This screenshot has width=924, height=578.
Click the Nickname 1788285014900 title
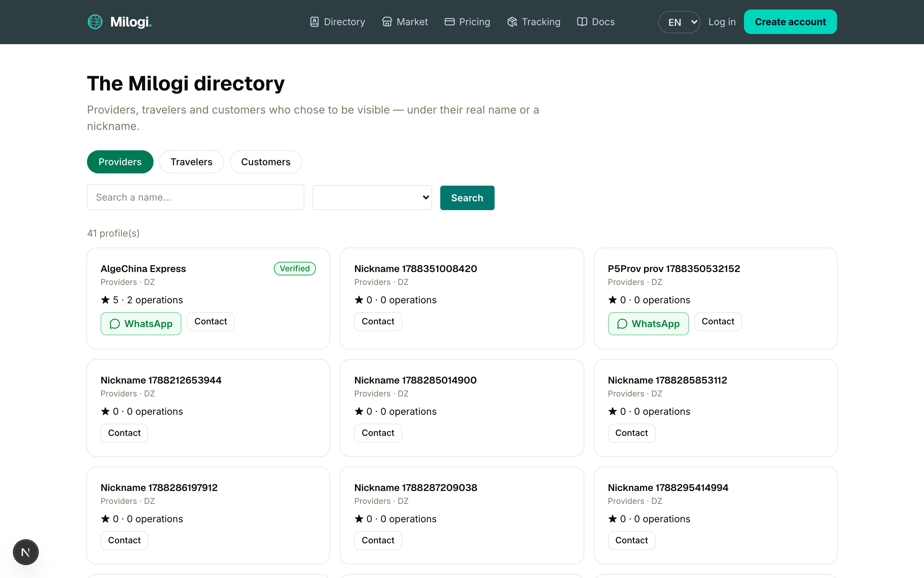[x=415, y=380]
